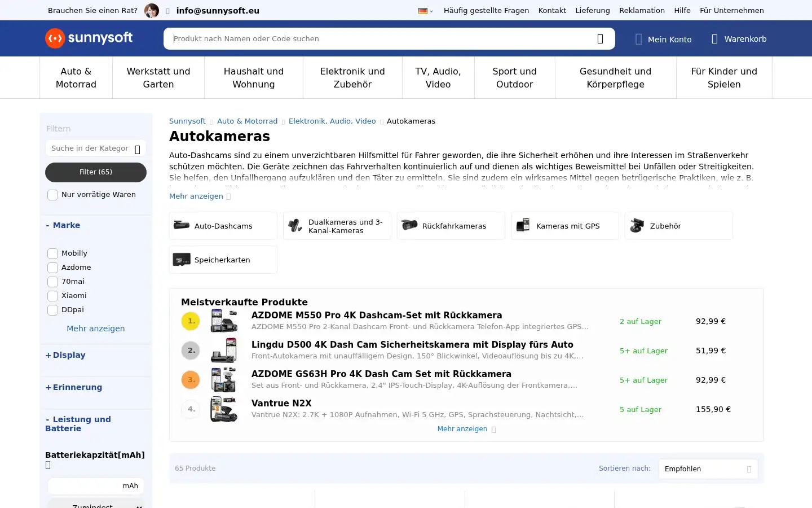The width and height of the screenshot is (812, 508).
Task: Open Elektronik und Zubehör menu
Action: click(352, 78)
